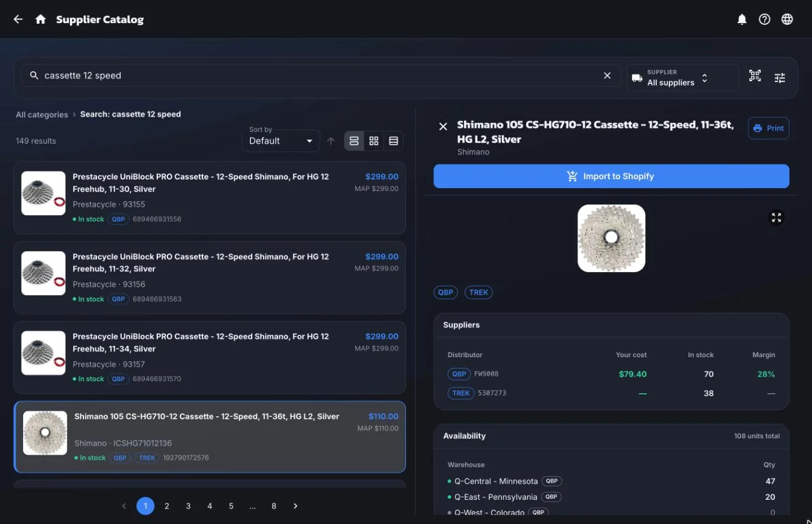Click the FW9008 supplier SKU
The width and height of the screenshot is (812, 524).
coord(486,374)
